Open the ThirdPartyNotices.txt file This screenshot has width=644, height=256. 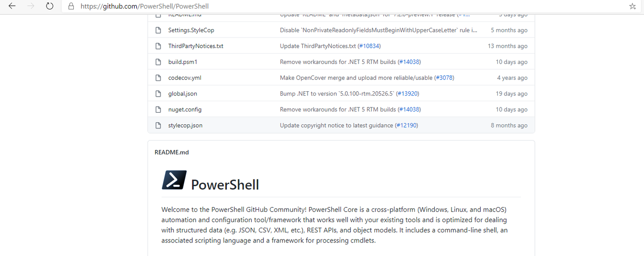click(195, 46)
